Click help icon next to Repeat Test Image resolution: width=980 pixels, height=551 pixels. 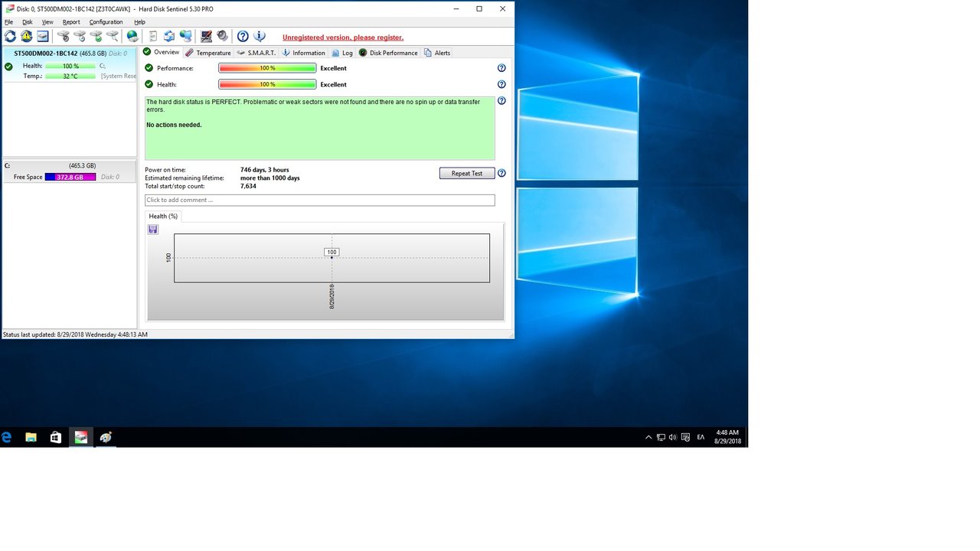[501, 173]
